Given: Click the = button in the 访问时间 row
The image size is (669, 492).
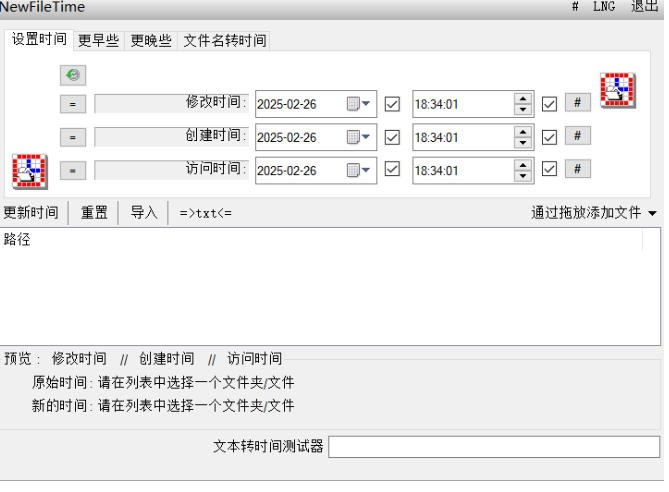Looking at the screenshot, I should coord(73,171).
